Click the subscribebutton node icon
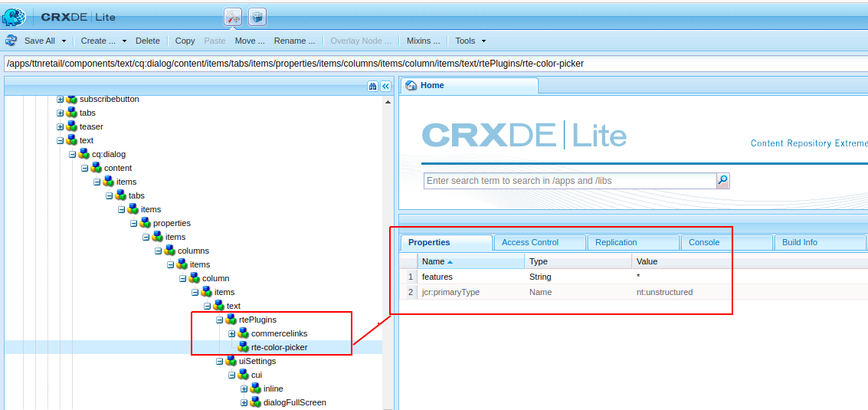 (x=72, y=99)
